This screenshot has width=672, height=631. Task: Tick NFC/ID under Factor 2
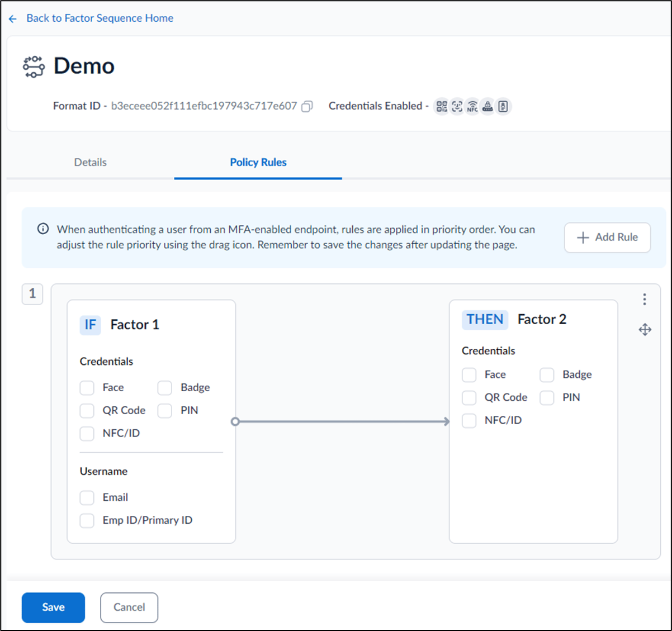(x=469, y=421)
